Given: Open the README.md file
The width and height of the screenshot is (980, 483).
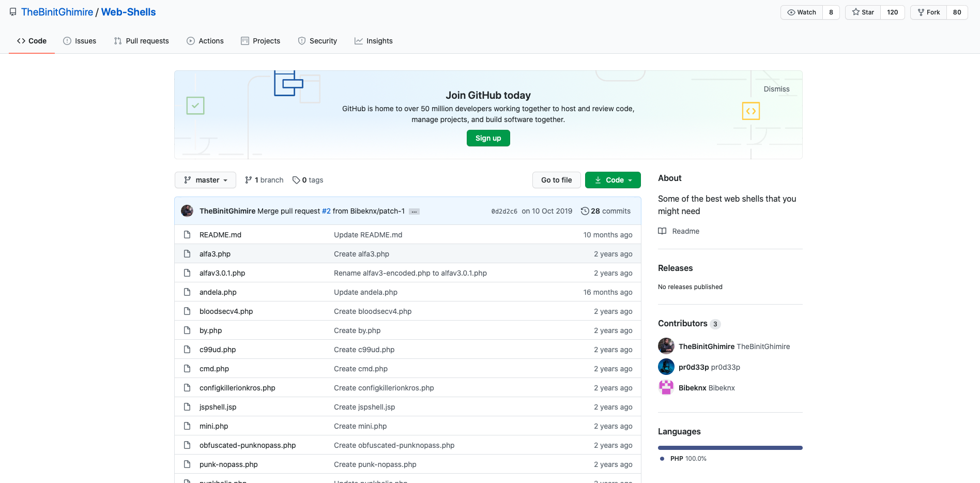Looking at the screenshot, I should coord(220,235).
